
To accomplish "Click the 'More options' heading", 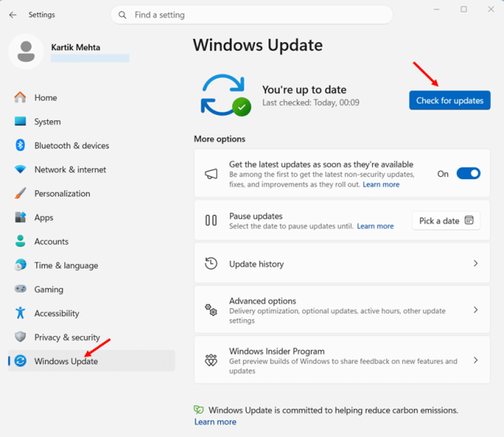I will click(219, 139).
